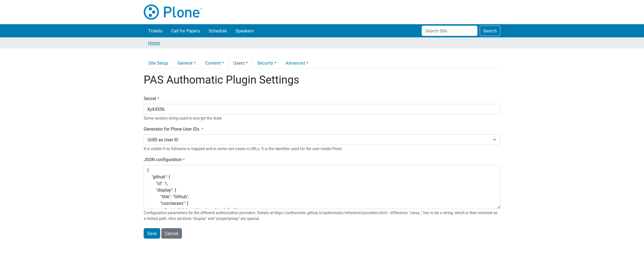Focus the Search Site field

[x=449, y=31]
